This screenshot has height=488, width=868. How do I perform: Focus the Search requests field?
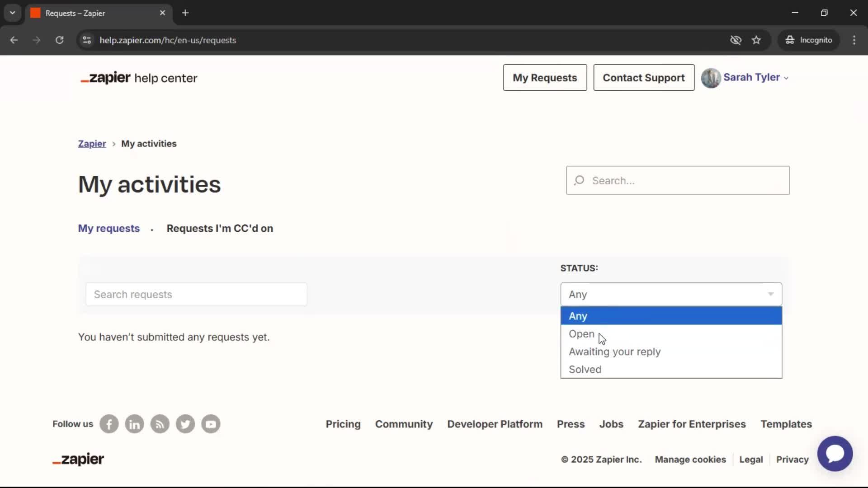pos(196,294)
